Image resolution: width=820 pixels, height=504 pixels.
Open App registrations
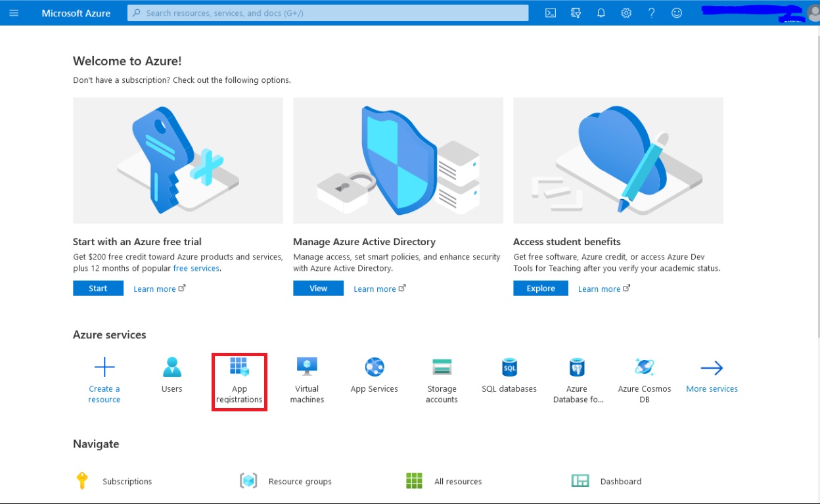pos(239,381)
